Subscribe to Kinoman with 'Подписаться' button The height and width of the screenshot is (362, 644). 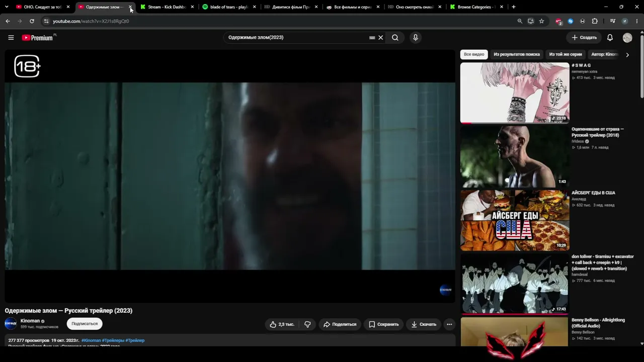(85, 324)
